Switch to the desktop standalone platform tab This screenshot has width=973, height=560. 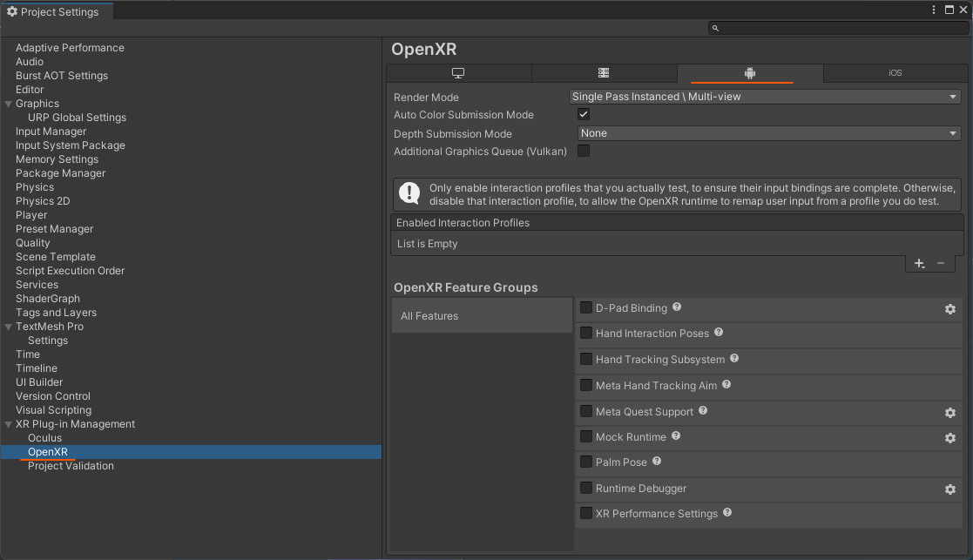[458, 73]
